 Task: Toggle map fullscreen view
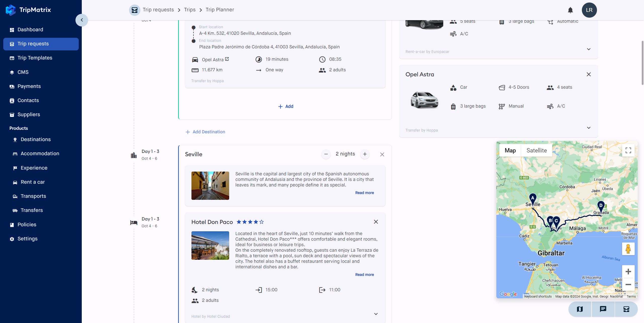628,150
